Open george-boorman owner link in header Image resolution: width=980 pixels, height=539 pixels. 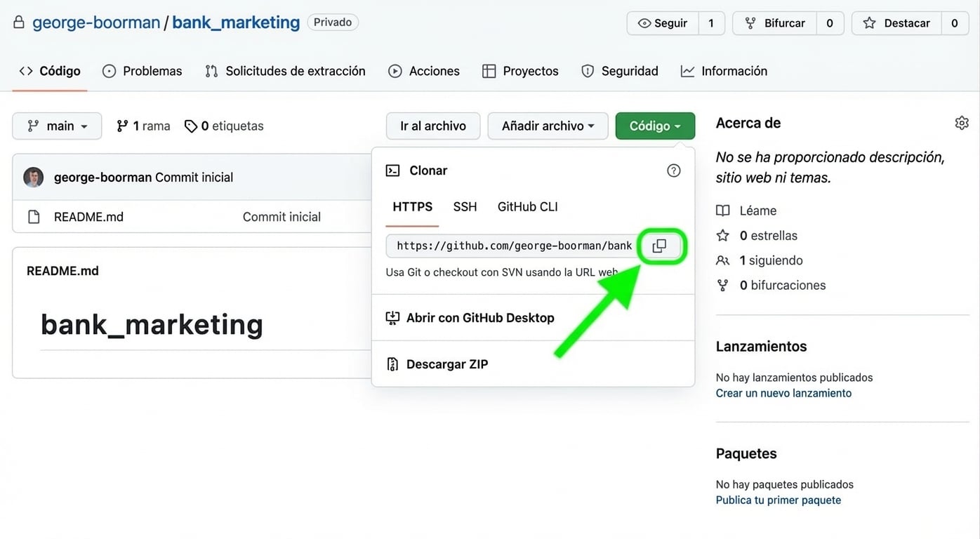[x=96, y=22]
